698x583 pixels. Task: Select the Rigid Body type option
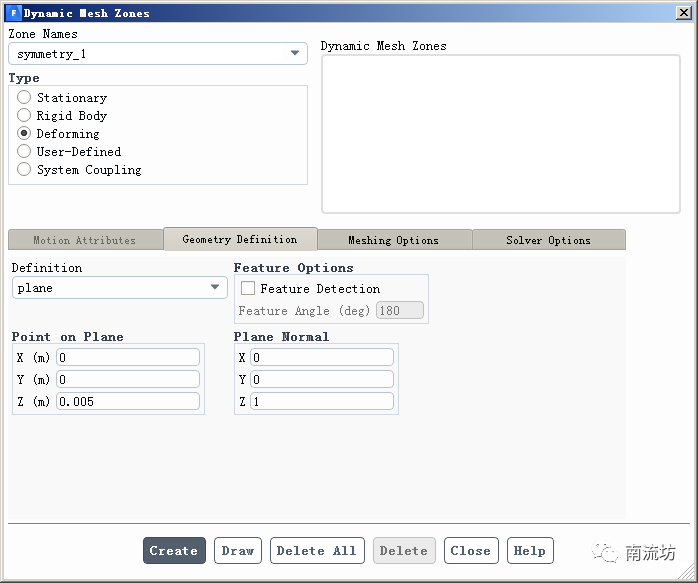click(24, 116)
